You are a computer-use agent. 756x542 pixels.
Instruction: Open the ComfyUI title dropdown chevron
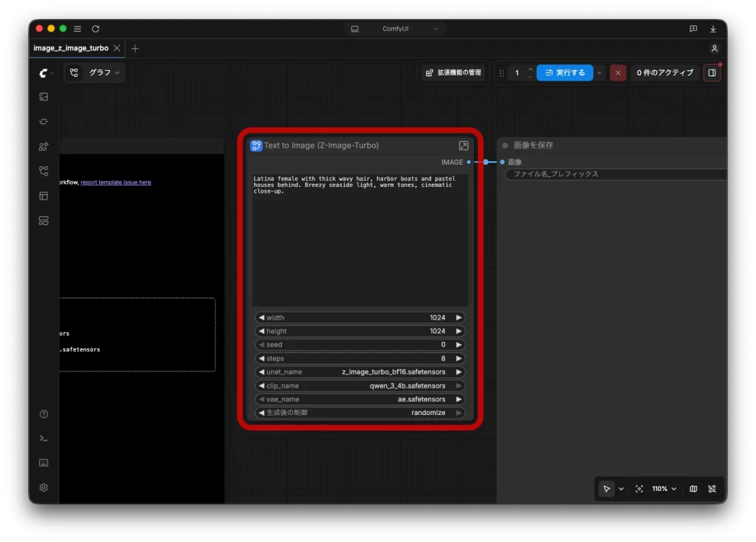[436, 29]
